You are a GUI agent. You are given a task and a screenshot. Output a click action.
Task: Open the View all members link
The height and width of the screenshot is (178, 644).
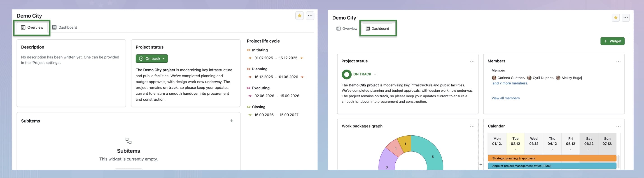pos(505,98)
